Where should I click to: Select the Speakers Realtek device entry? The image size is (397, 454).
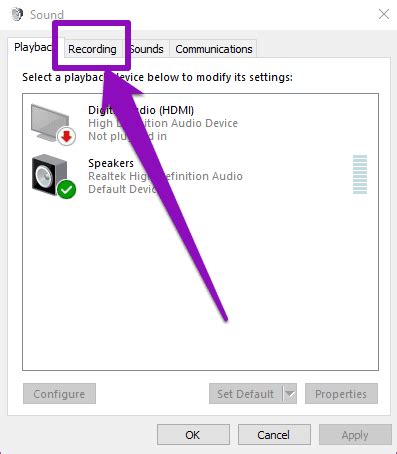(x=200, y=176)
